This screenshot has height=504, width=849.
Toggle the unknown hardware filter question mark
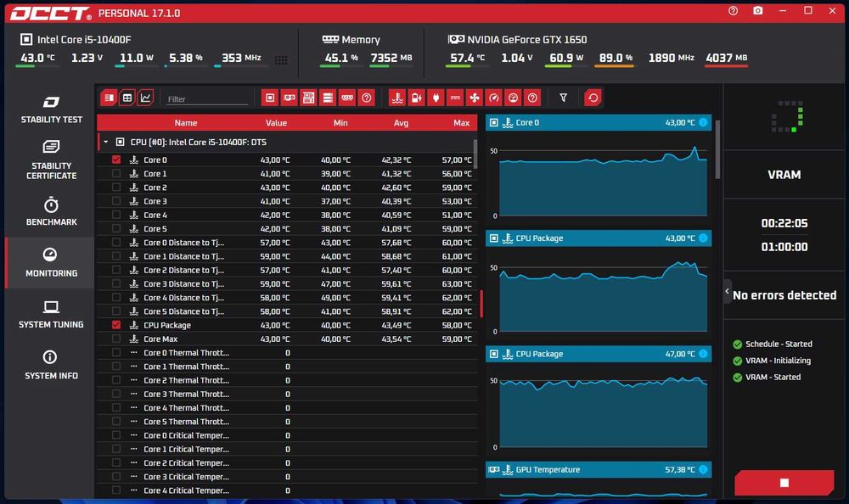[x=367, y=98]
